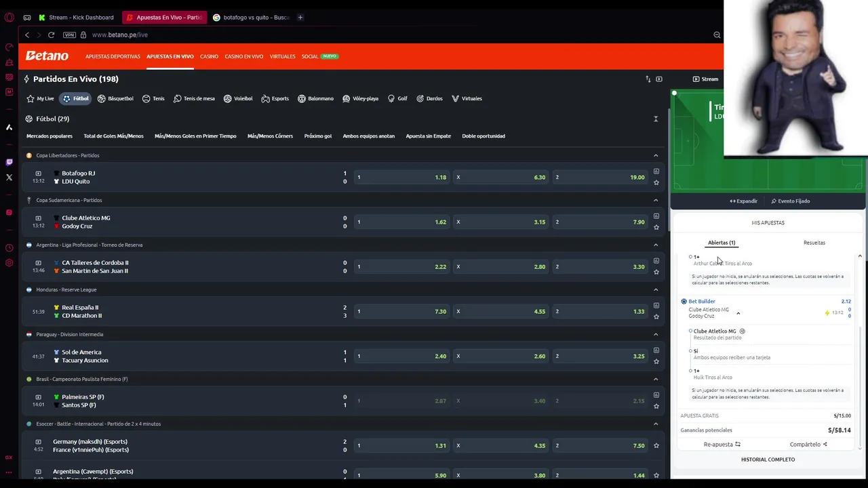Open the X (Twitter) sidebar icon
The image size is (868, 488).
[9, 177]
